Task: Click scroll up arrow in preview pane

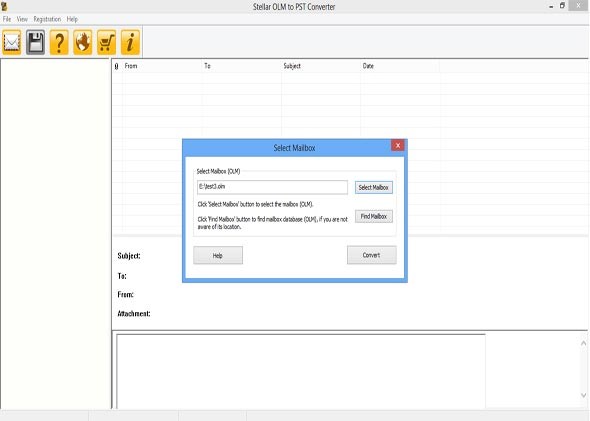Action: point(584,343)
